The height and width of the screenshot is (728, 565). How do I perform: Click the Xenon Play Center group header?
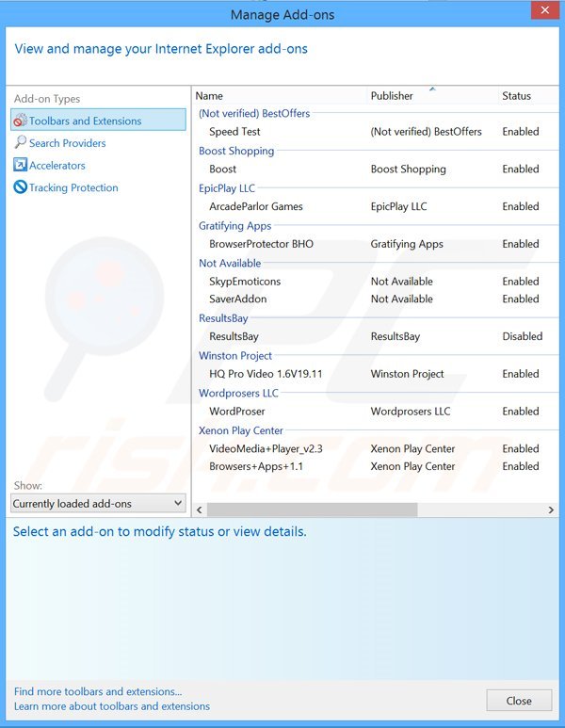(241, 430)
